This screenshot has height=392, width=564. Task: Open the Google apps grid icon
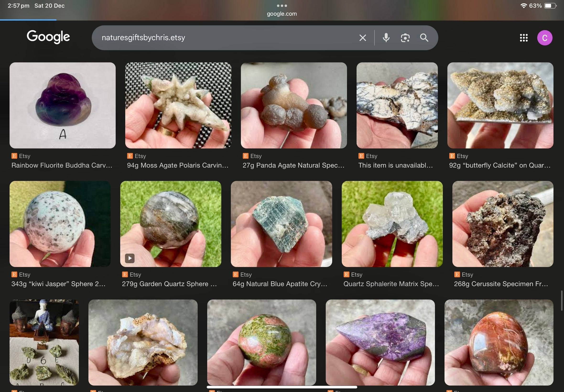[x=524, y=38]
